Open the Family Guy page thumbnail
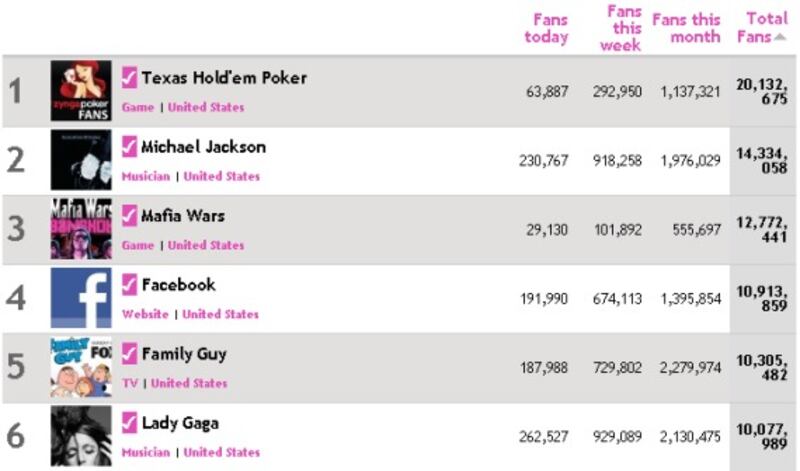Image resolution: width=800 pixels, height=471 pixels. click(81, 367)
